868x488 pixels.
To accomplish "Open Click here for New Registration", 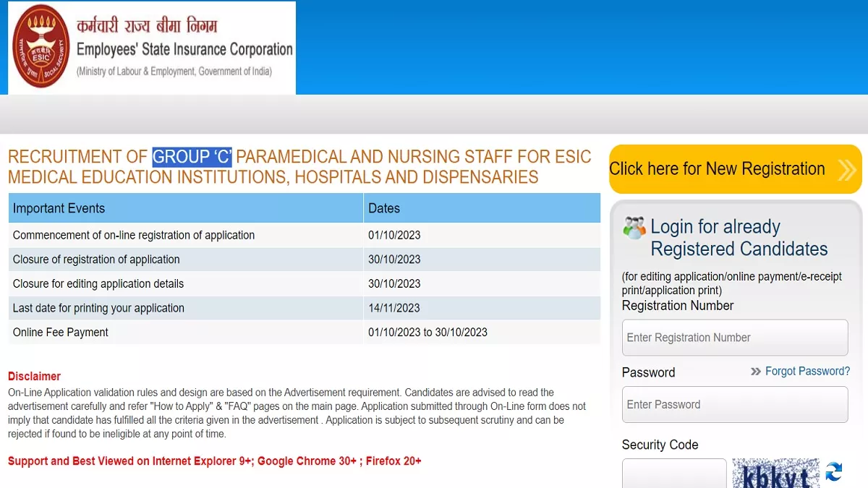I will pos(717,169).
